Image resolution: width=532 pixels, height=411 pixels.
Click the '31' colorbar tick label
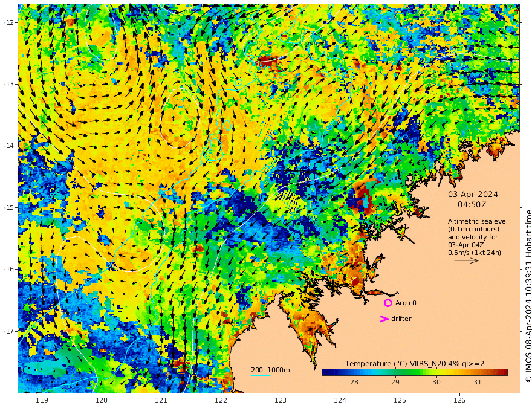coord(478,382)
